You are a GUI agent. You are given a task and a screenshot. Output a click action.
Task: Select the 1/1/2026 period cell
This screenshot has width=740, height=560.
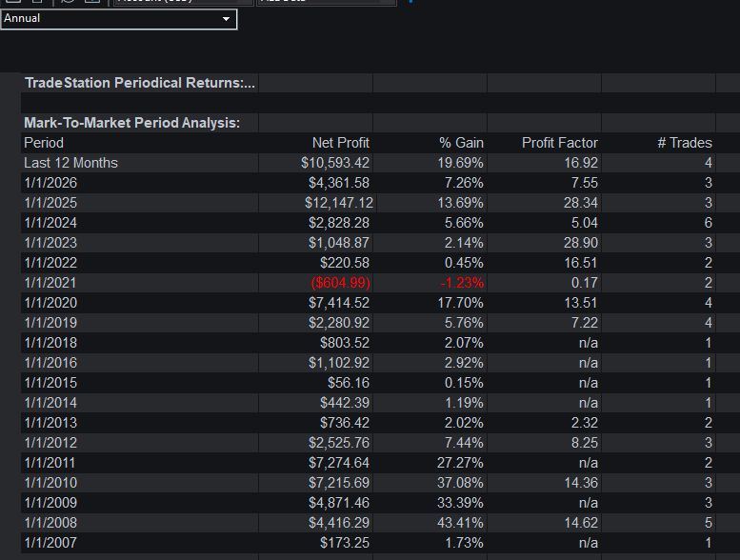click(x=50, y=183)
